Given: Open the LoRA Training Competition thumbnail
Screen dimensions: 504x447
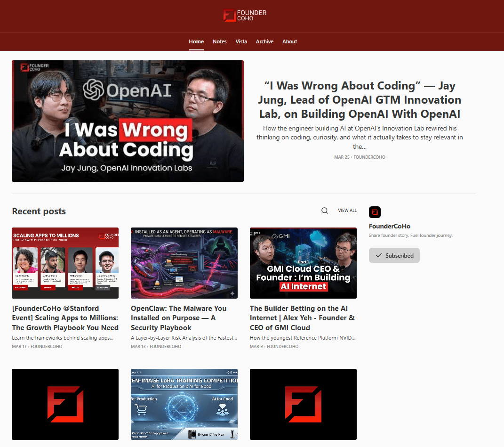Looking at the screenshot, I should coord(184,404).
